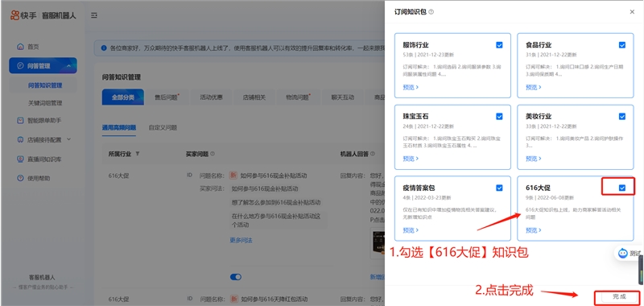Click help icon beside 买家问题 header
This screenshot has height=306, width=644.
click(x=213, y=154)
